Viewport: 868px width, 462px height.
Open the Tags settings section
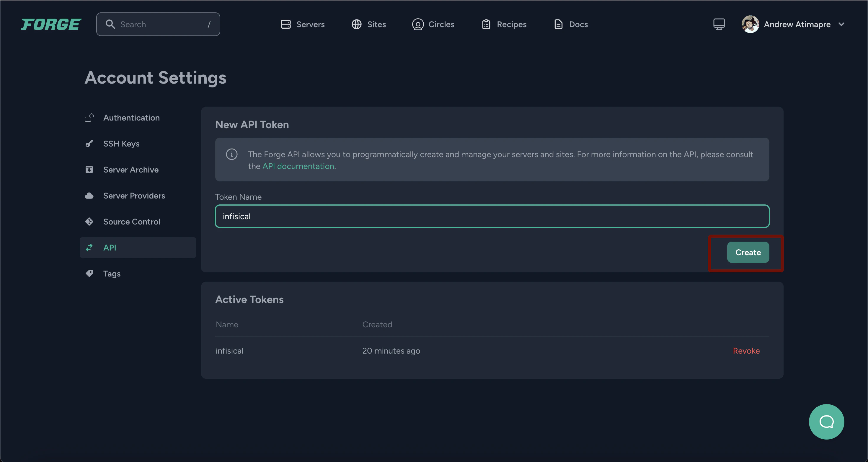(138, 274)
